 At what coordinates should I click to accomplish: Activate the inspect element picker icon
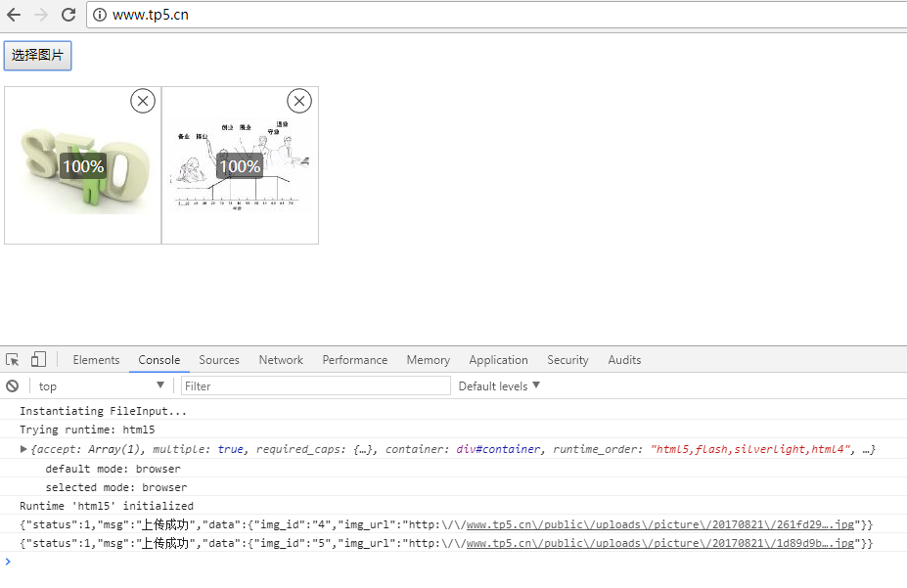click(13, 360)
